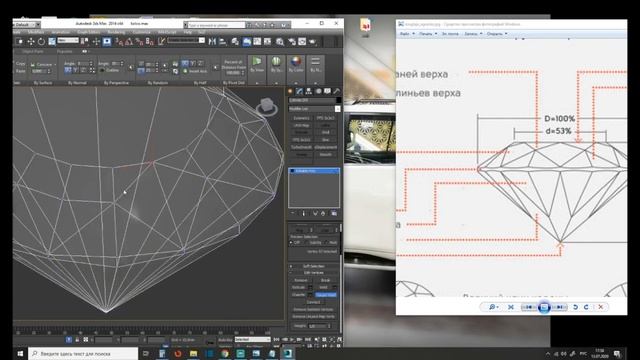Click Actual Size icon in Photo Viewer
640x360 pixels.
511,307
